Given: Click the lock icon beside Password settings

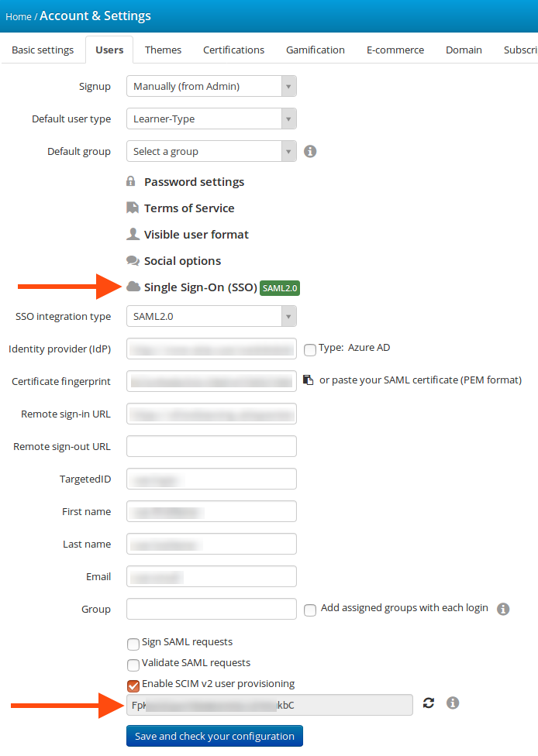Looking at the screenshot, I should point(131,181).
